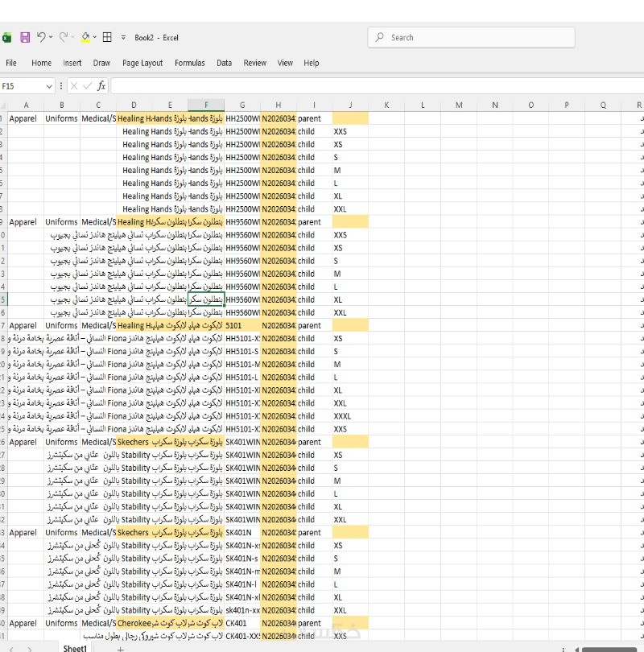644x652 pixels.
Task: Click the previous sheet navigation arrow
Action: pos(11,649)
